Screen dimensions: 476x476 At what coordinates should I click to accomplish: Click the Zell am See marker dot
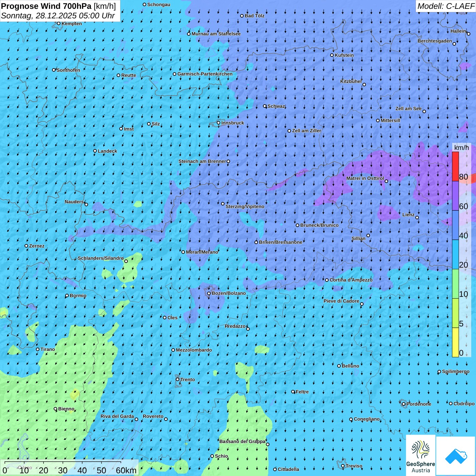tap(424, 111)
